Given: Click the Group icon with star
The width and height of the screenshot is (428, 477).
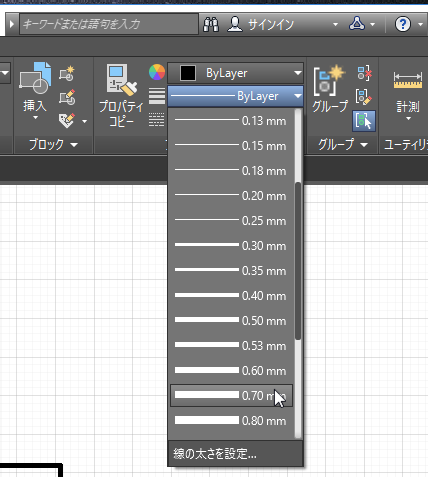Looking at the screenshot, I should [329, 80].
